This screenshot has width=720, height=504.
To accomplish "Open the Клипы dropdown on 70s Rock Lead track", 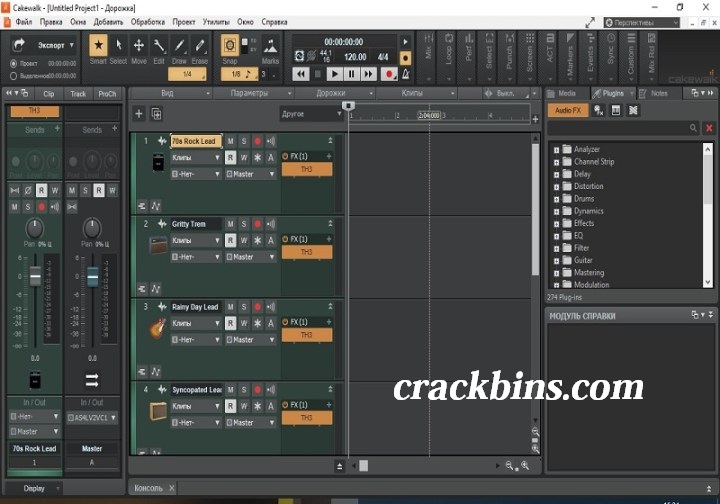I will pyautogui.click(x=196, y=157).
